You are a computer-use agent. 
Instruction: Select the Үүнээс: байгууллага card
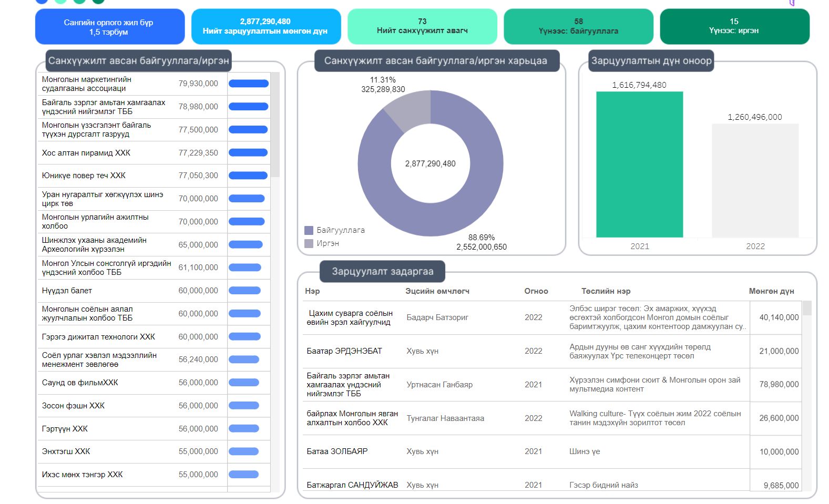click(x=578, y=26)
